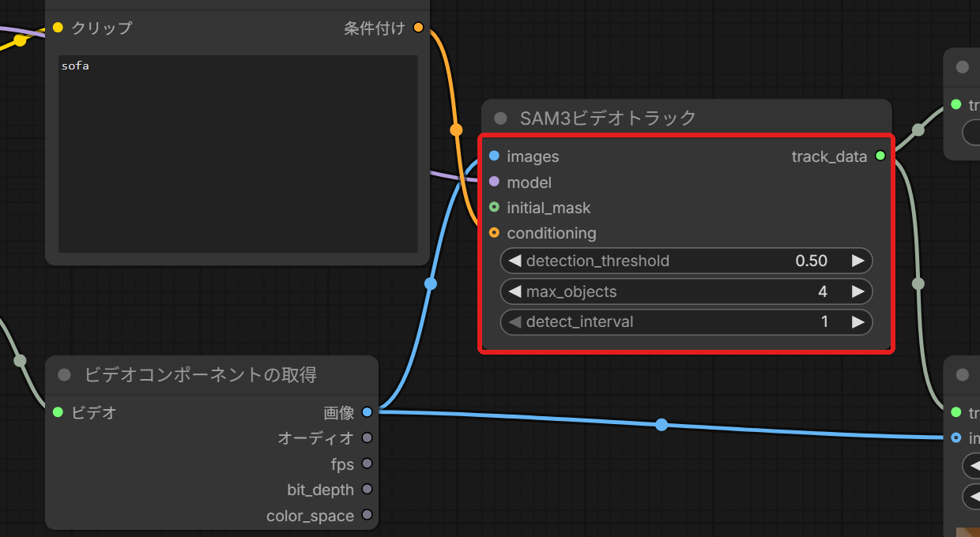Screen dimensions: 980x537
Task: Click the bit_depth output socket
Action: 367,489
